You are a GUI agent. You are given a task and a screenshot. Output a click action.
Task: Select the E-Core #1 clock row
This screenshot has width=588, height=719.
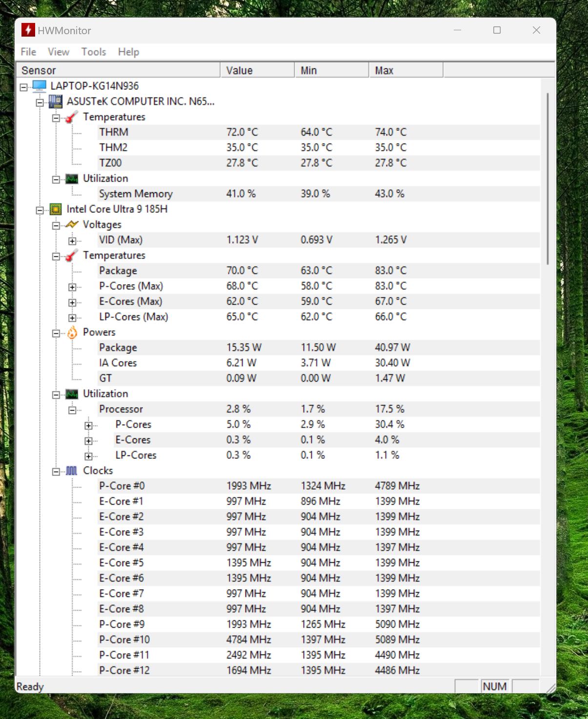[319, 501]
